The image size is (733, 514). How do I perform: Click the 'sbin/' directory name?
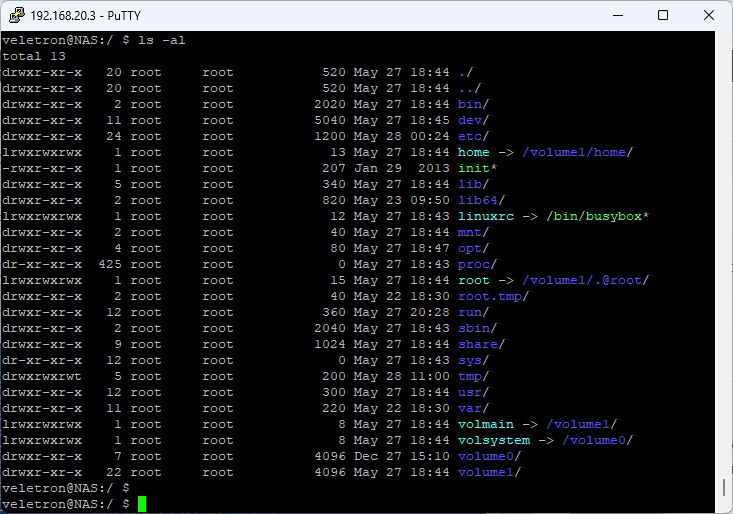(477, 328)
